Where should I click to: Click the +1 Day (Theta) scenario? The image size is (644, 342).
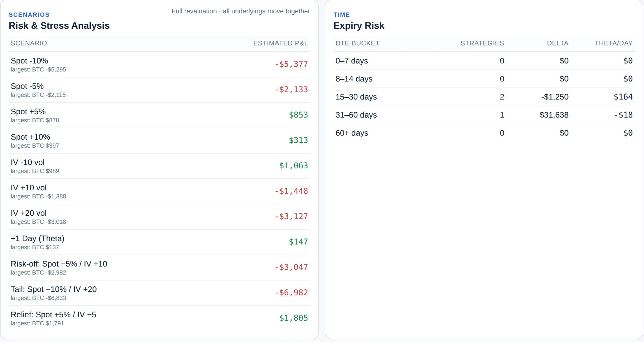coord(37,238)
